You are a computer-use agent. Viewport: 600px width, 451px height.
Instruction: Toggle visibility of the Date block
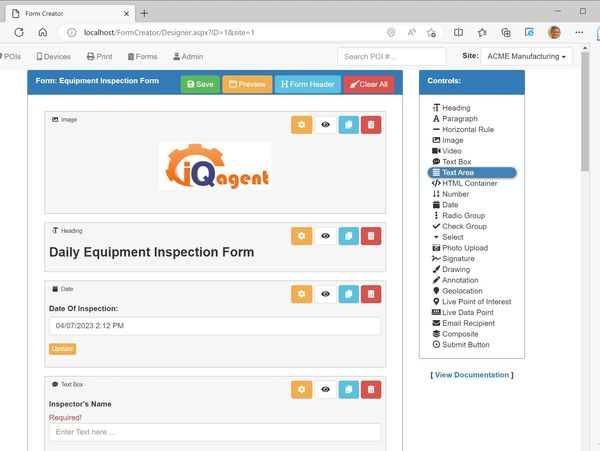click(325, 294)
